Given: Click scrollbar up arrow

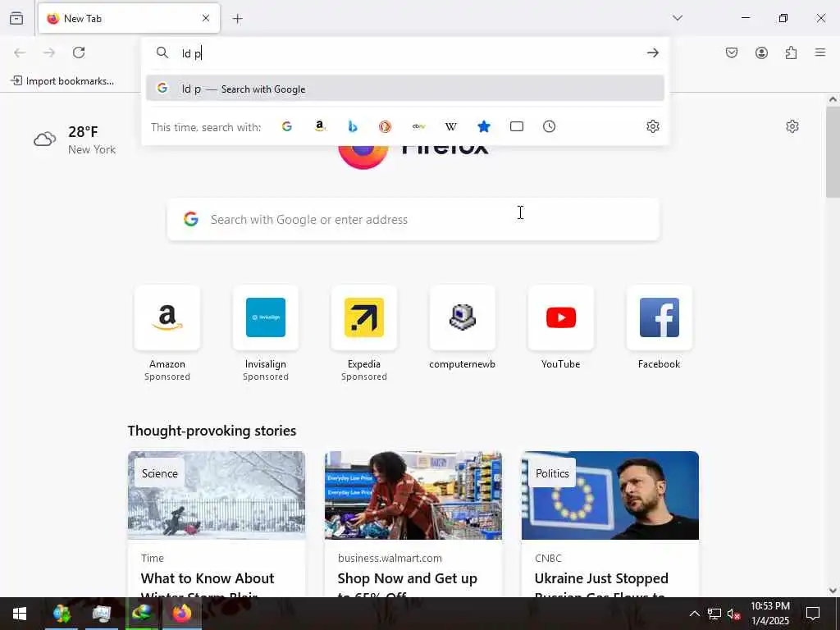Looking at the screenshot, I should click(x=833, y=99).
